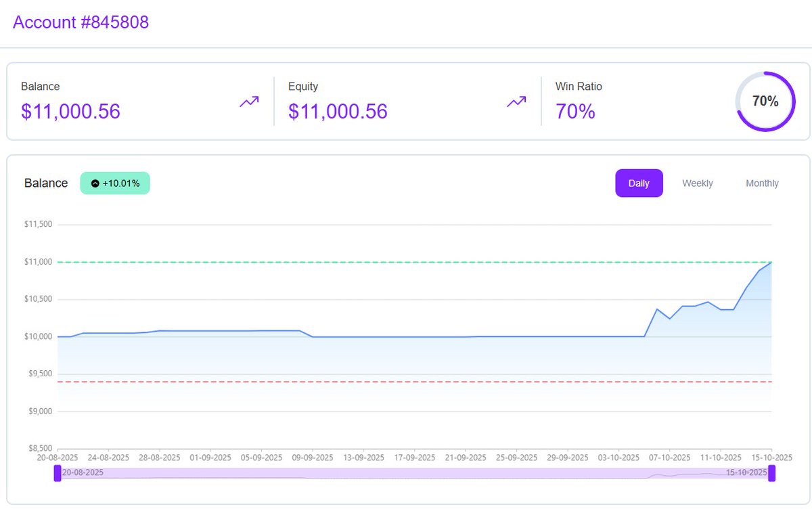Switch to the Monthly chart view

click(762, 183)
